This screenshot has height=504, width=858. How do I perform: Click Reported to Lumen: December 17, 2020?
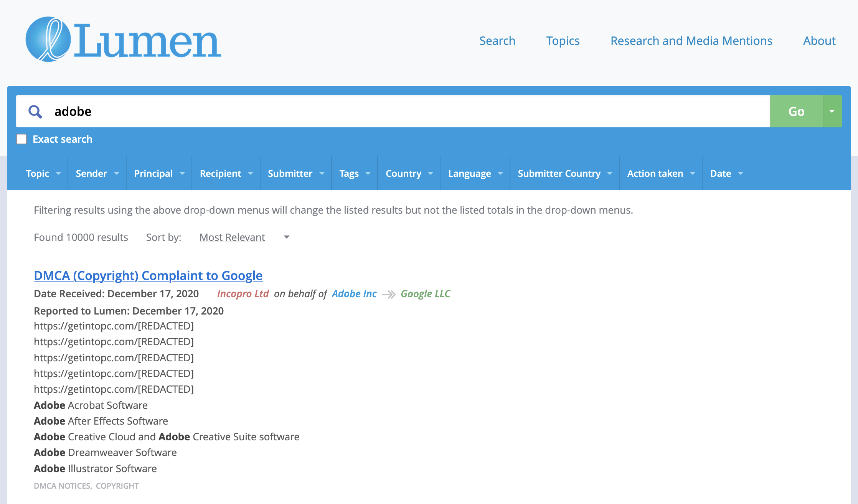tap(129, 311)
